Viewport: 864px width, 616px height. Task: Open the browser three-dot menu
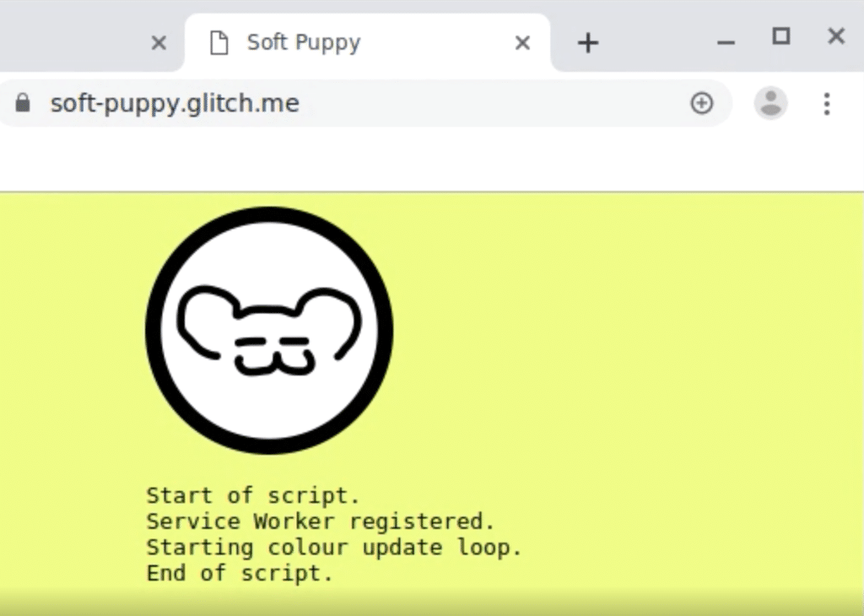pyautogui.click(x=827, y=103)
